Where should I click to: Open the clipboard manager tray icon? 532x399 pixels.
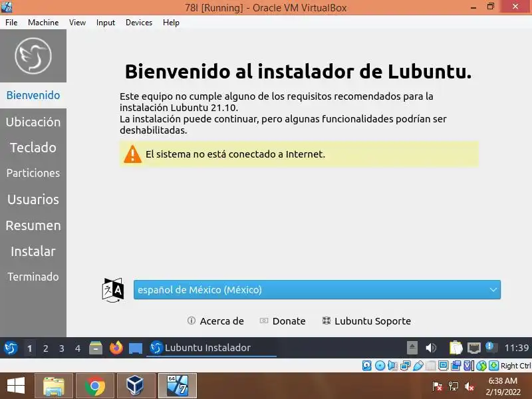[x=456, y=348]
